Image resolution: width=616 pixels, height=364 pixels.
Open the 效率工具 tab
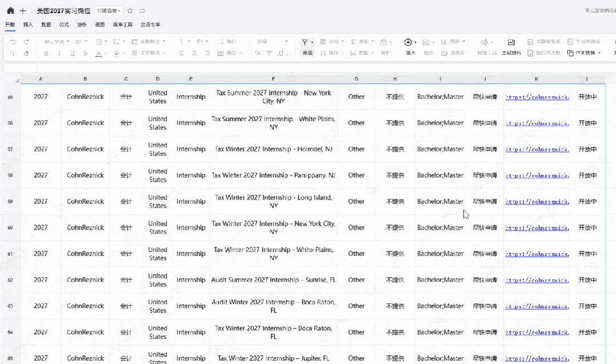tap(122, 25)
